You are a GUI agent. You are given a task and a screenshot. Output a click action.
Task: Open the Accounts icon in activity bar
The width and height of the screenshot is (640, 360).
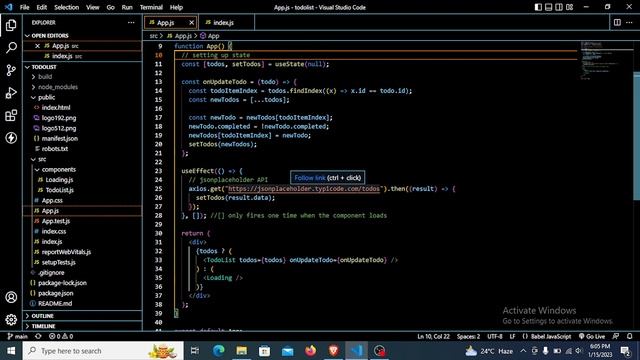(11, 297)
